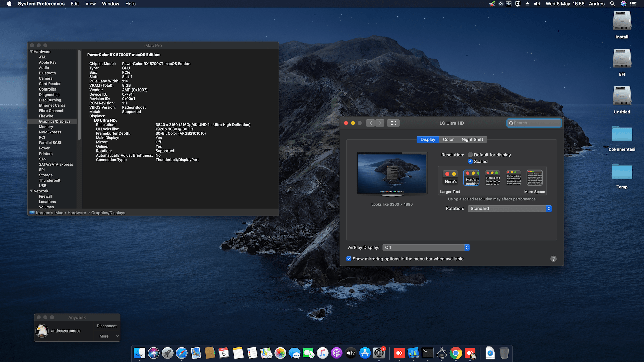This screenshot has height=362, width=644.
Task: Select the Temp folder on desktop
Action: tap(622, 176)
